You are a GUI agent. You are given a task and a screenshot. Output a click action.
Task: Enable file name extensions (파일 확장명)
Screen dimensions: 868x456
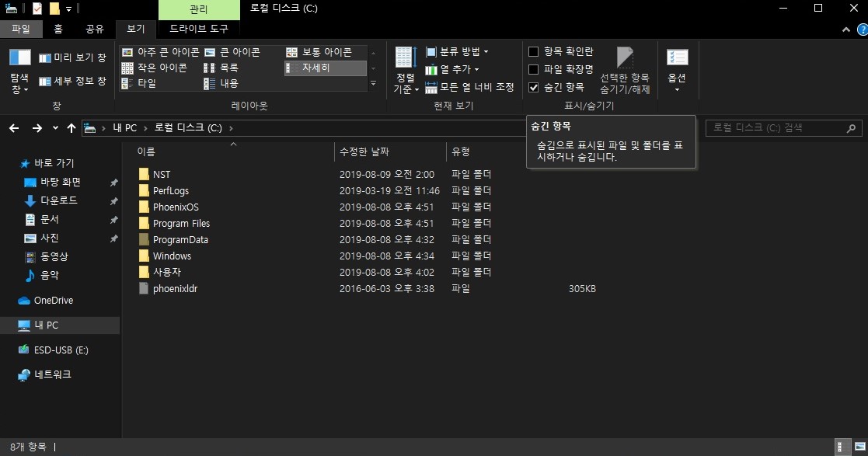coord(535,68)
